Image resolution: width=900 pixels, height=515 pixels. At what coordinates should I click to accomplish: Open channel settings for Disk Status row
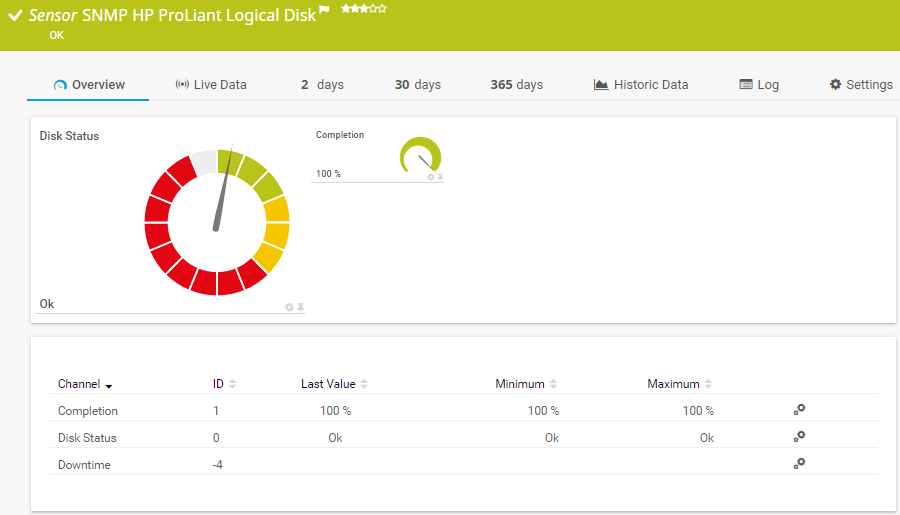pyautogui.click(x=799, y=437)
